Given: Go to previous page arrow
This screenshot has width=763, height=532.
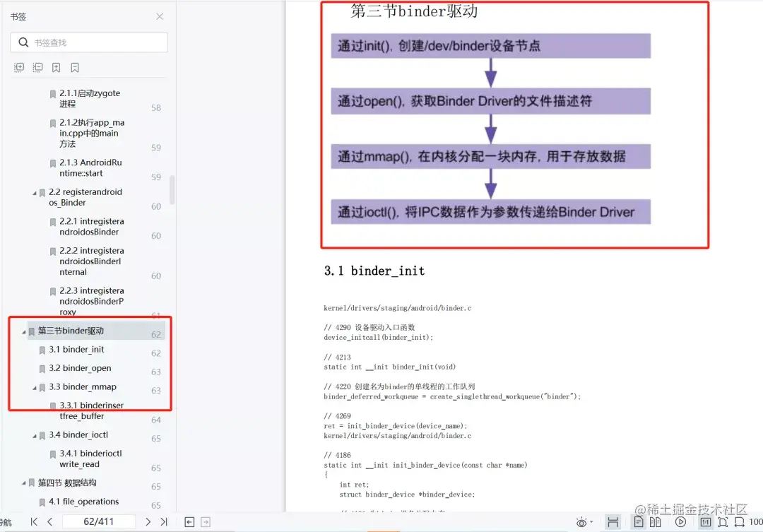Looking at the screenshot, I should (49, 522).
